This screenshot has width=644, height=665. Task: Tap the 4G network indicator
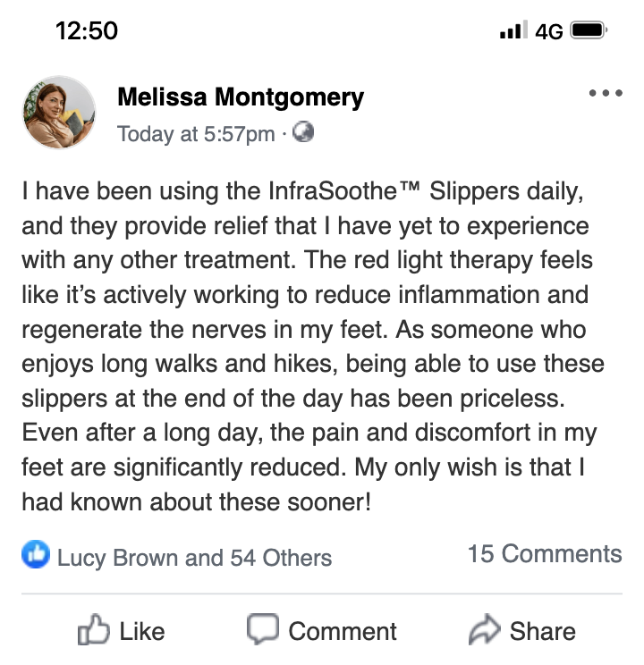pyautogui.click(x=547, y=30)
